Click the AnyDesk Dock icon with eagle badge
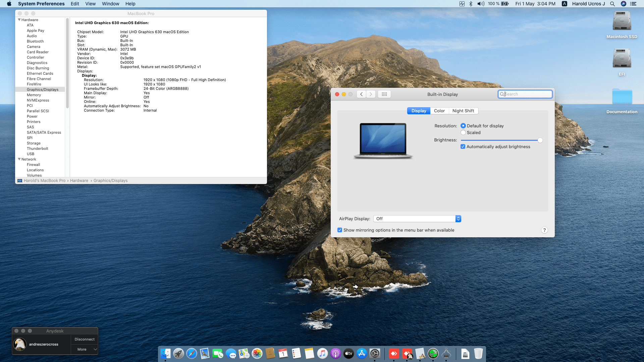The width and height of the screenshot is (644, 362). 407,353
